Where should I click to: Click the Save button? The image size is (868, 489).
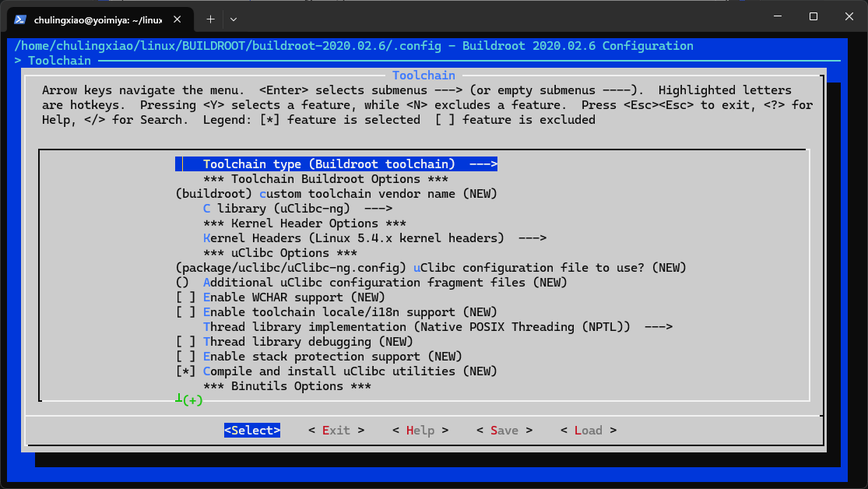pos(504,431)
